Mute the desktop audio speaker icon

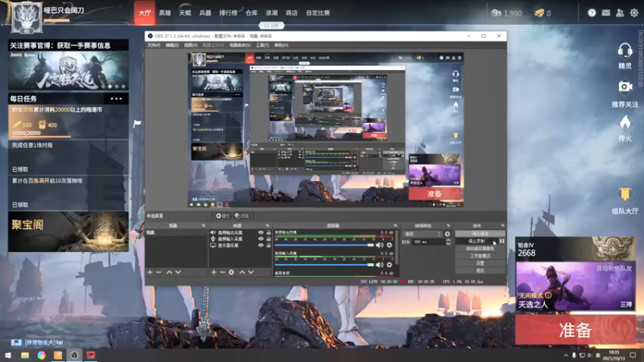coord(380,245)
